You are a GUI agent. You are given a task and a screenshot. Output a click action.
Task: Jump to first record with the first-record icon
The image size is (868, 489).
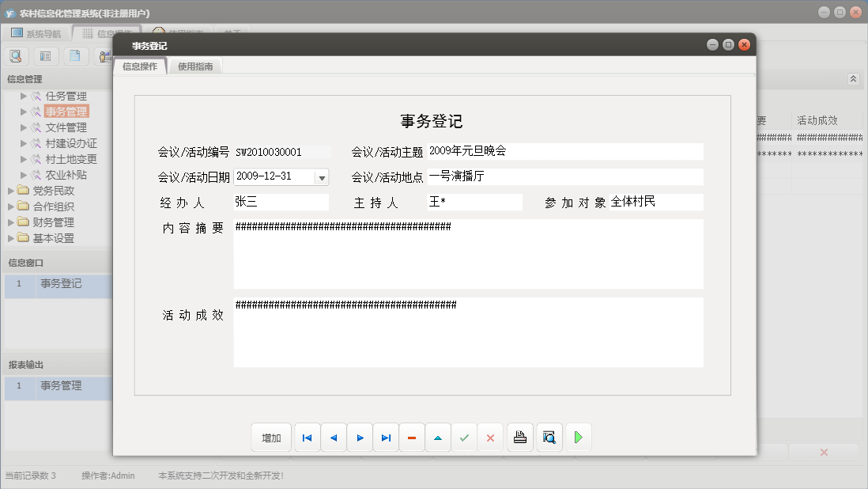[307, 437]
